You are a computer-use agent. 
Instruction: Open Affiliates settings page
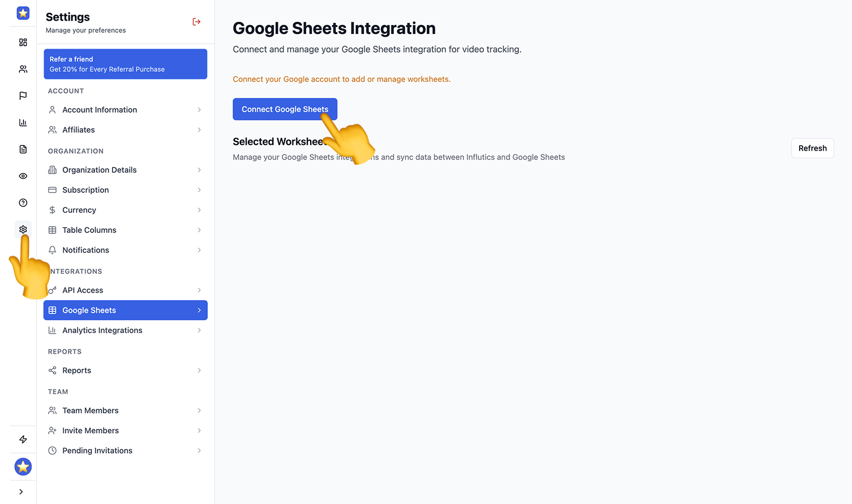click(125, 130)
